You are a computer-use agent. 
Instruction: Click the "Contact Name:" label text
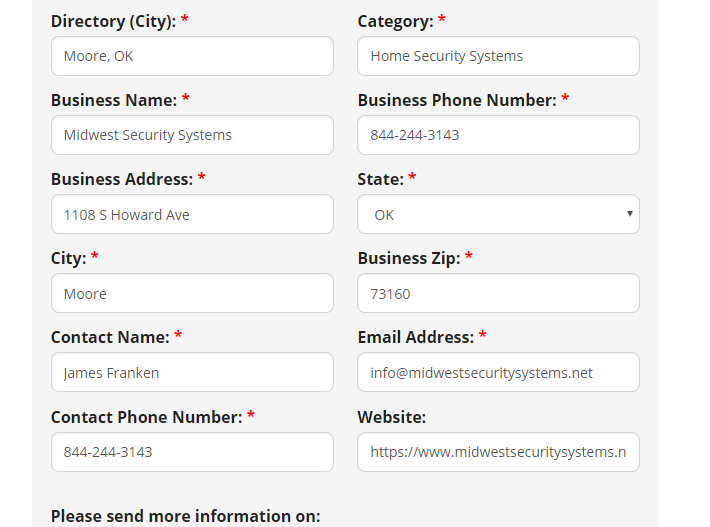[110, 337]
